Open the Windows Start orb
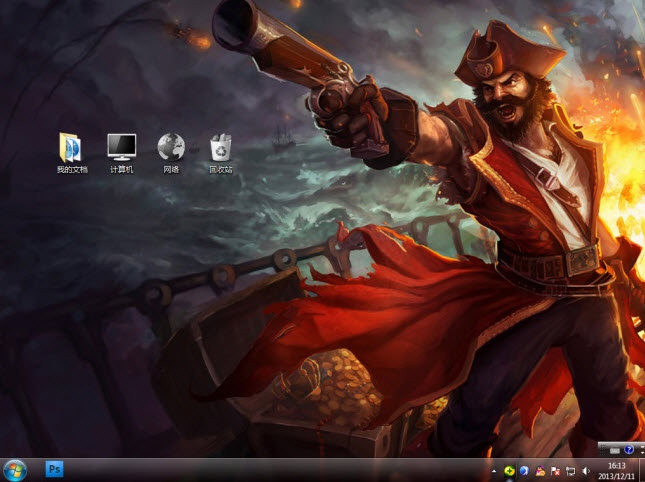 click(x=15, y=470)
